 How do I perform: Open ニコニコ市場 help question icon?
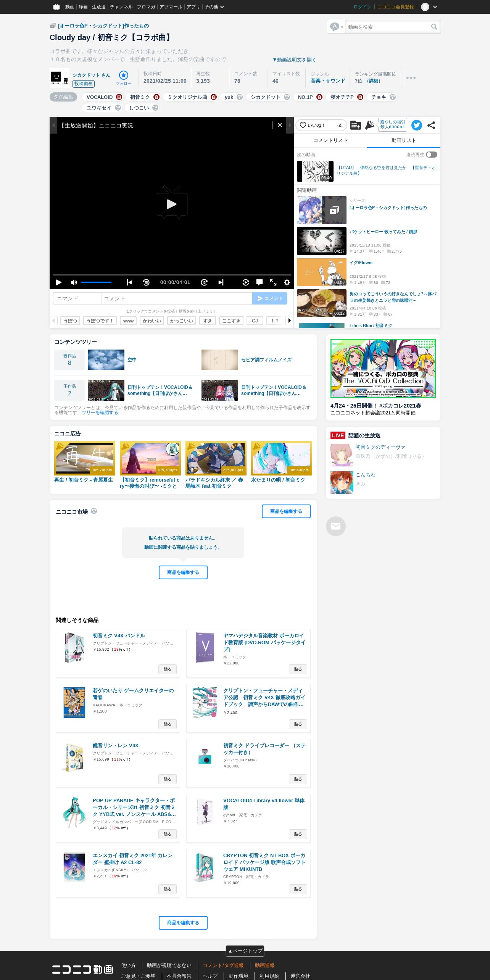(x=94, y=511)
